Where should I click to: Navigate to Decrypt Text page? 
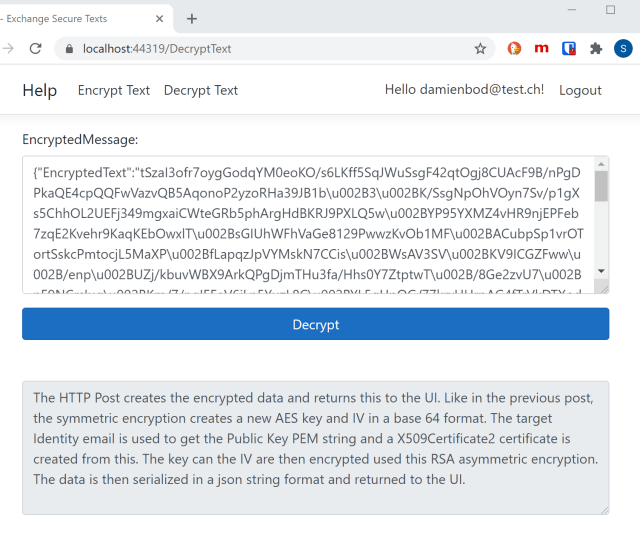(201, 90)
